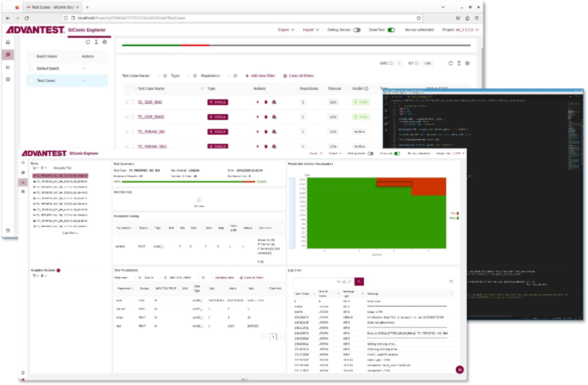Click the red FAIL region in the sweep chart
The height and width of the screenshot is (385, 588).
tap(428, 186)
